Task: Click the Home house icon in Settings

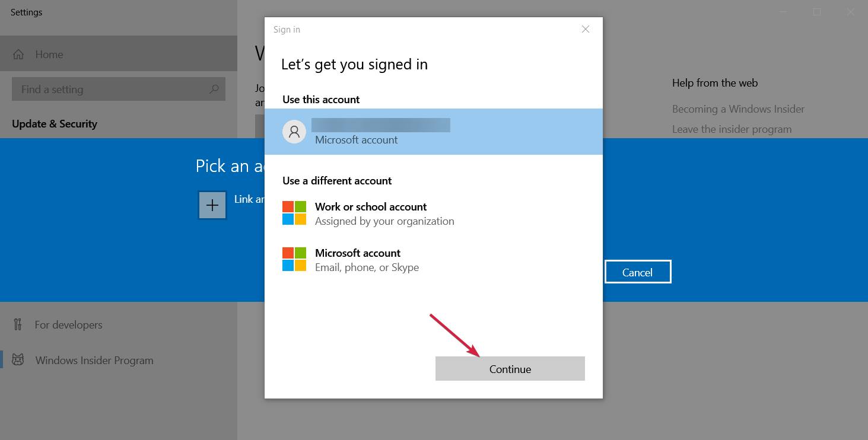Action: pos(18,55)
